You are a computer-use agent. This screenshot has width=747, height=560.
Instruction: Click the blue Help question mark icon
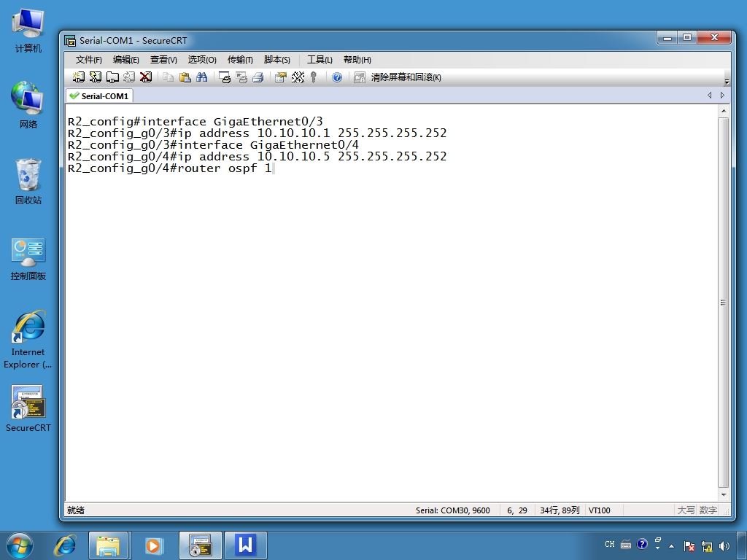point(337,77)
